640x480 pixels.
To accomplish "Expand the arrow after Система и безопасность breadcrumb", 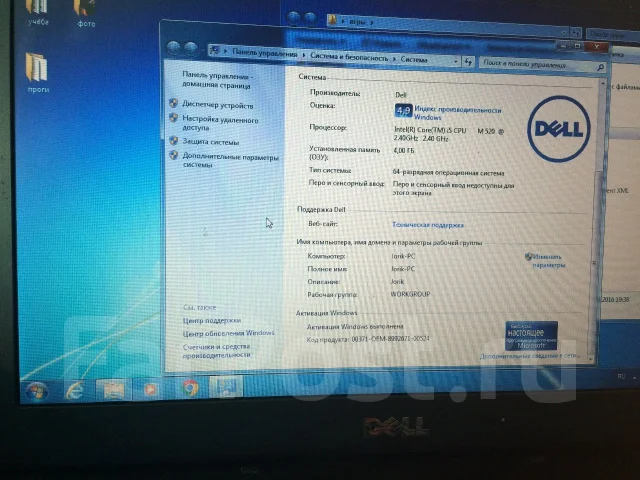I will (x=394, y=59).
